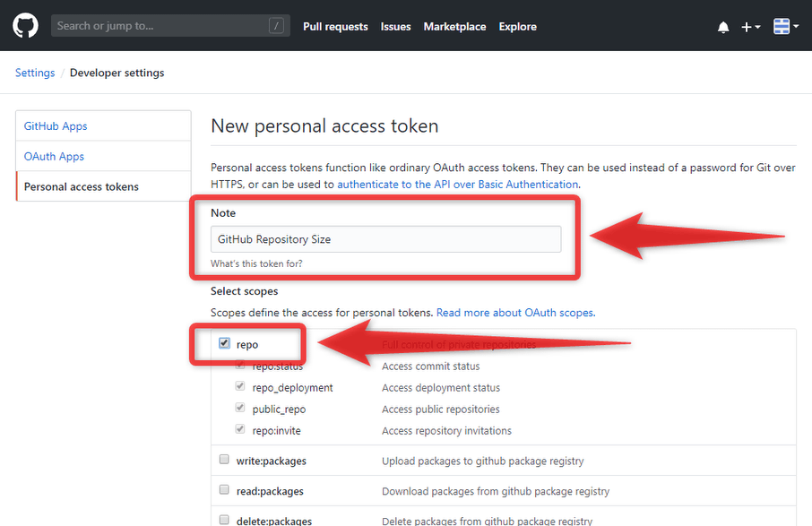Viewport: 812px width, 526px height.
Task: Click 'Access public repositories' description
Action: (441, 409)
